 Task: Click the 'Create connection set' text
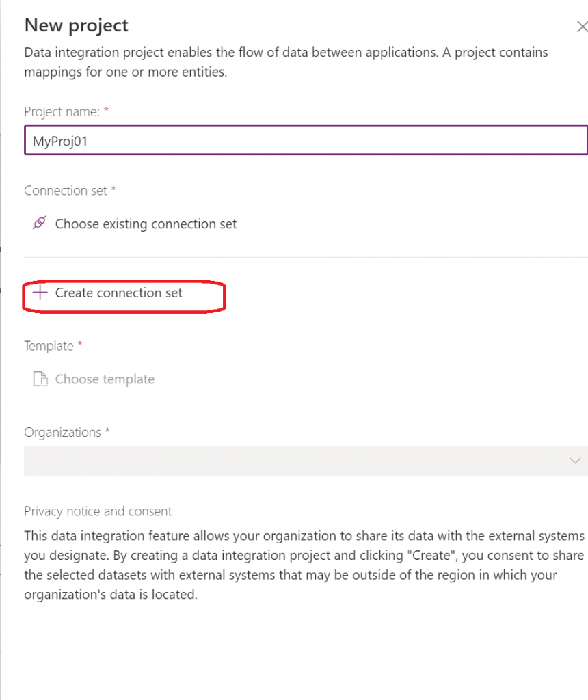click(119, 293)
